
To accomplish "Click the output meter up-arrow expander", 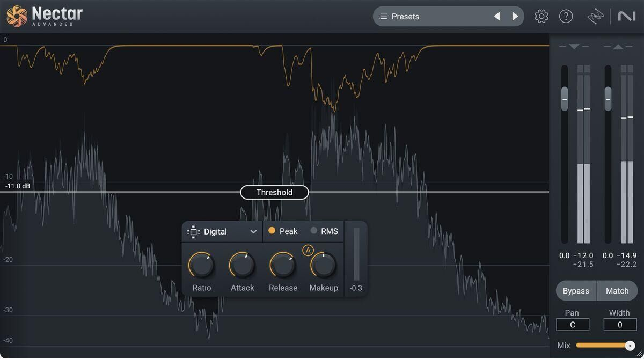I will (x=618, y=47).
